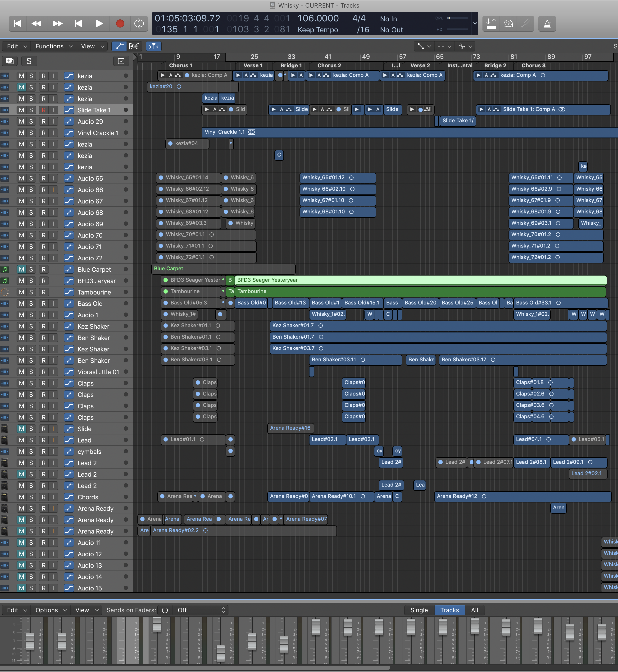This screenshot has height=672, width=618.
Task: Toggle the Flex show/hide button
Action: click(134, 46)
